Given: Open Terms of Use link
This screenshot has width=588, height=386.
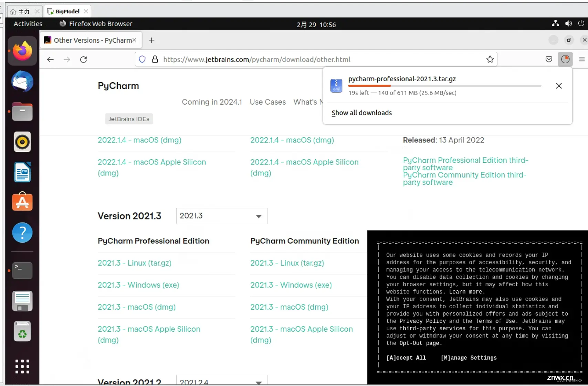Looking at the screenshot, I should (495, 321).
